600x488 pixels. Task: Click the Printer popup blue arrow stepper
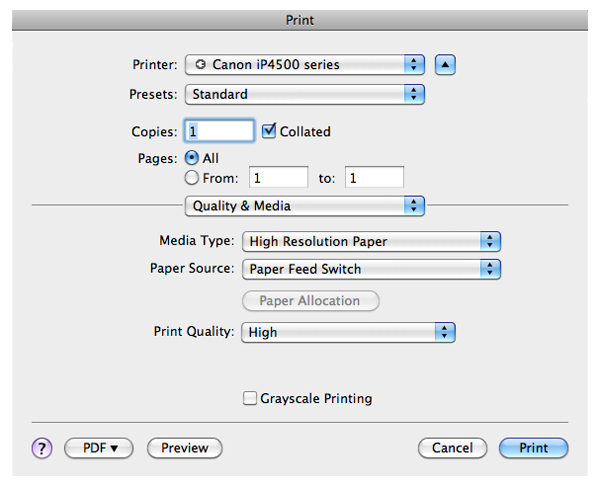[x=414, y=64]
